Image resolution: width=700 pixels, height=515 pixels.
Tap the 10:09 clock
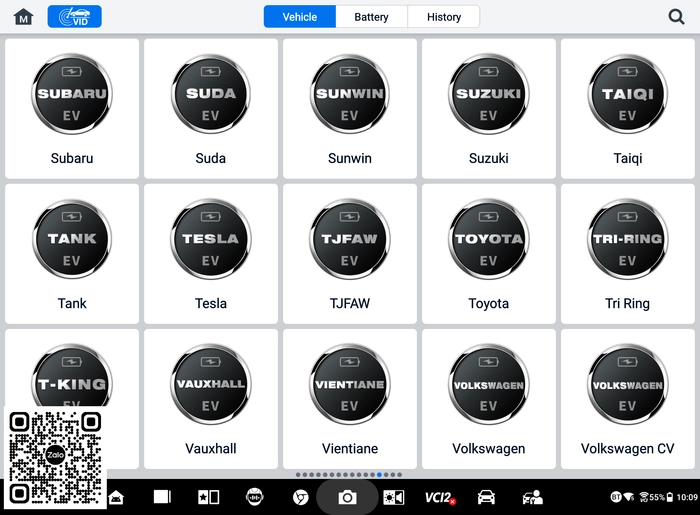687,497
